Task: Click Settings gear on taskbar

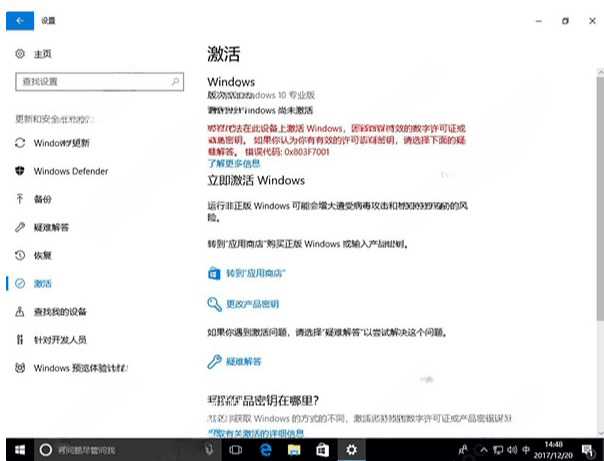Action: click(351, 449)
